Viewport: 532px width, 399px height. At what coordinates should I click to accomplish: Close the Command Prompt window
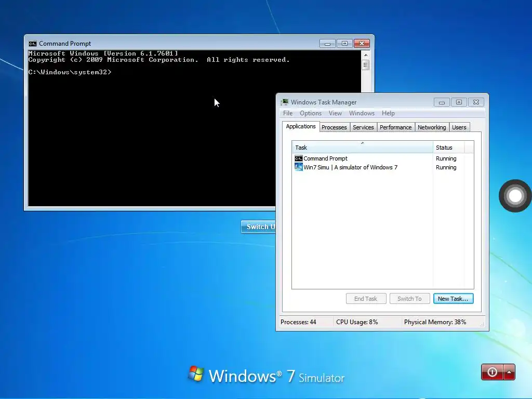pos(362,44)
